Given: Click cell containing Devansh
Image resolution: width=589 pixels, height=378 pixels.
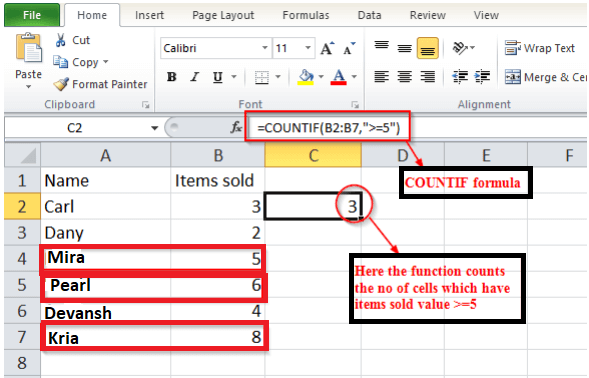Looking at the screenshot, I should 106,311.
